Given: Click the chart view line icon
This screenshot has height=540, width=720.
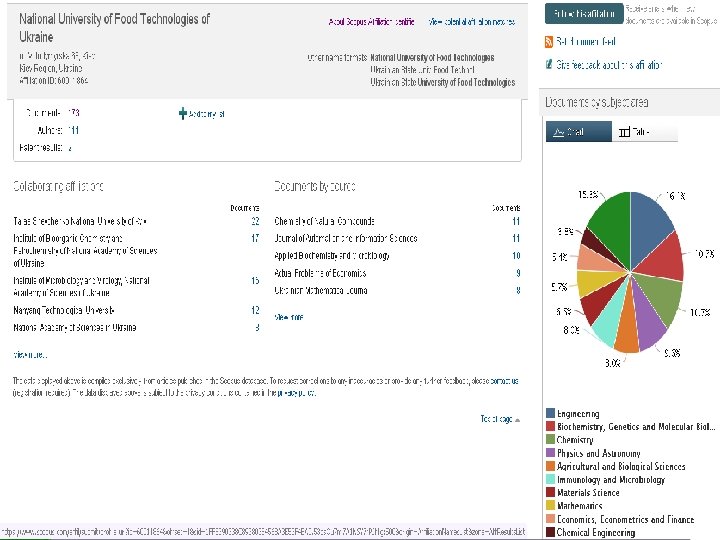Looking at the screenshot, I should click(556, 132).
